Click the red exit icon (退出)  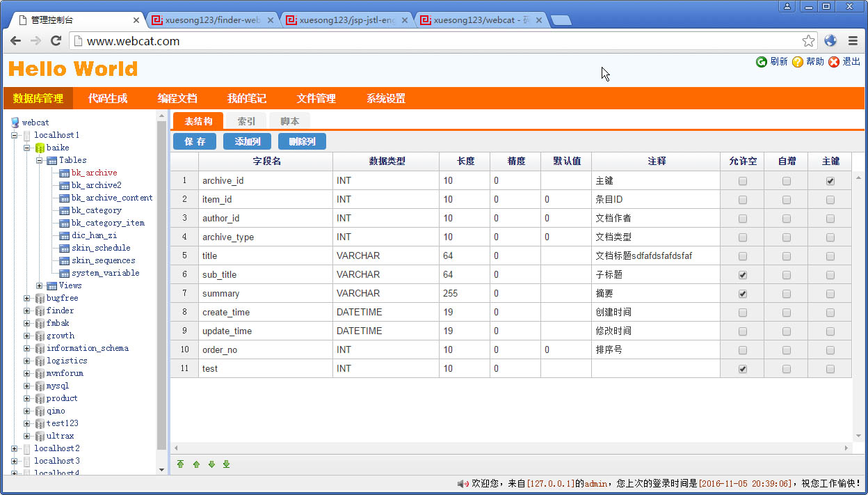(834, 62)
